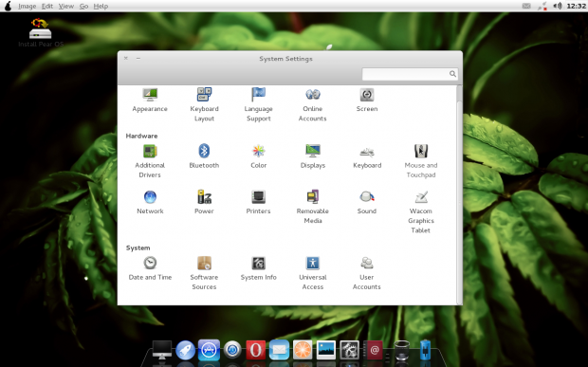The height and width of the screenshot is (367, 588).
Task: Open Mouse and Touchpad settings
Action: (x=421, y=161)
